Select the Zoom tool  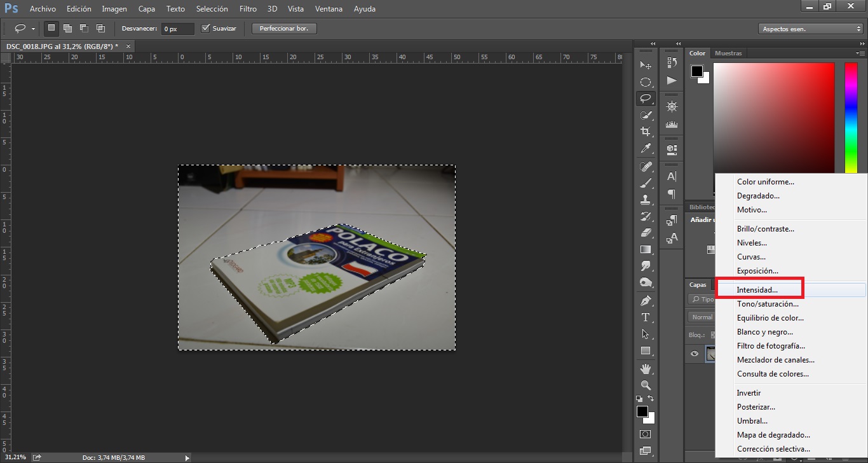click(646, 385)
